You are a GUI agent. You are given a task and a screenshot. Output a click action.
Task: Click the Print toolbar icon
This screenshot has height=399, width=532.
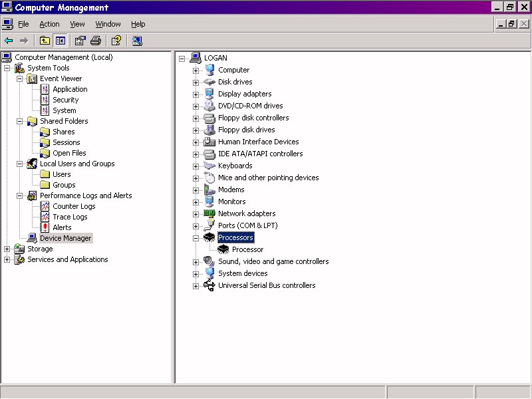[96, 41]
